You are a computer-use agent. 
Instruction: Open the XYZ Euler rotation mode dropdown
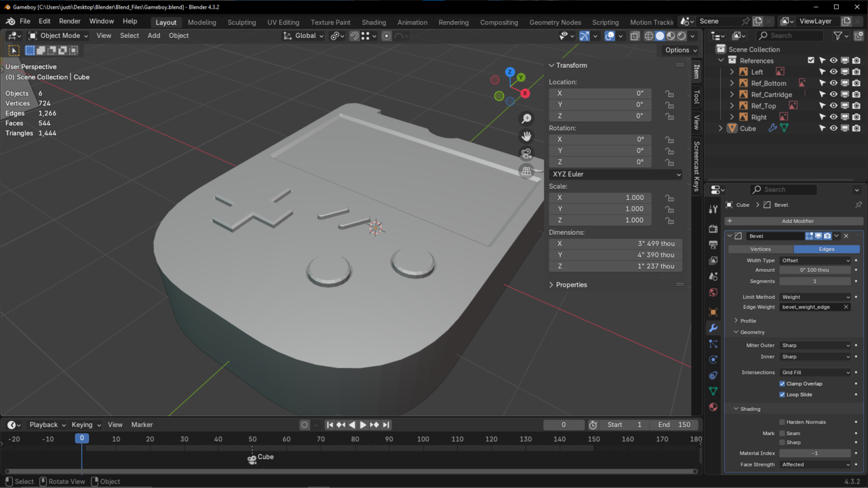[615, 174]
